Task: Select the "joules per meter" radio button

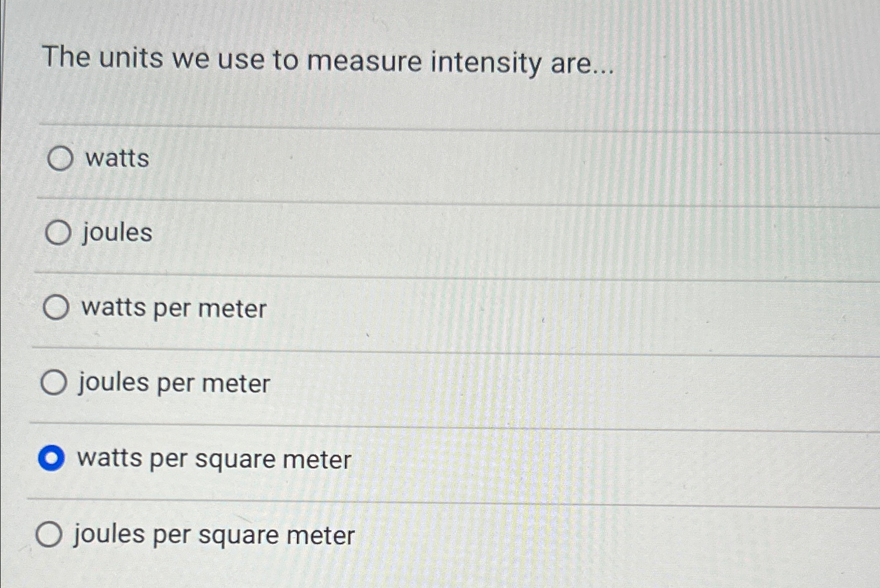Action: [54, 383]
